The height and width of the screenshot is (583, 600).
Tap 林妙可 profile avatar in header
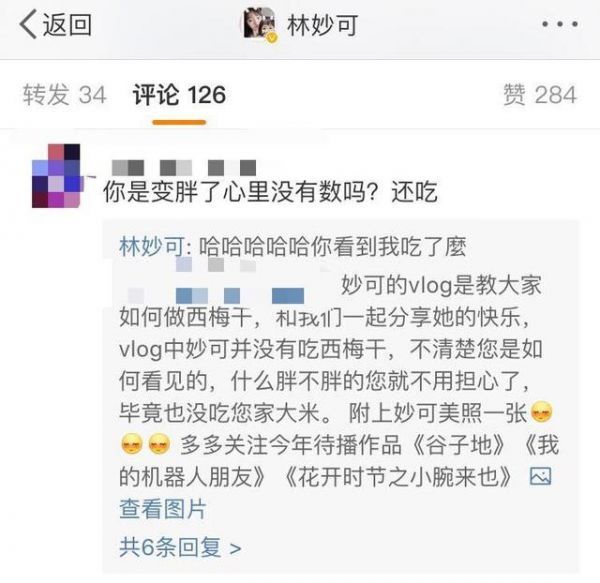(260, 24)
